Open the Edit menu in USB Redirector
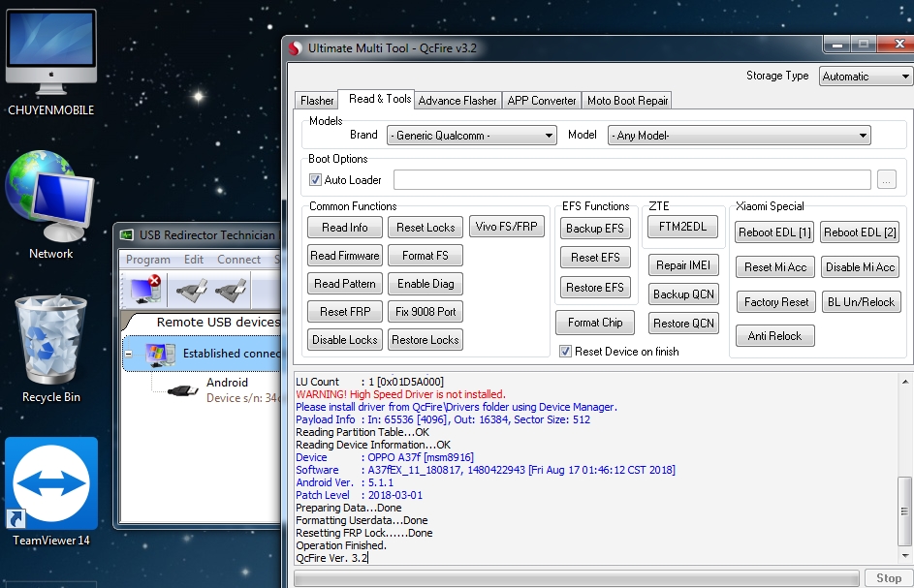 point(194,260)
